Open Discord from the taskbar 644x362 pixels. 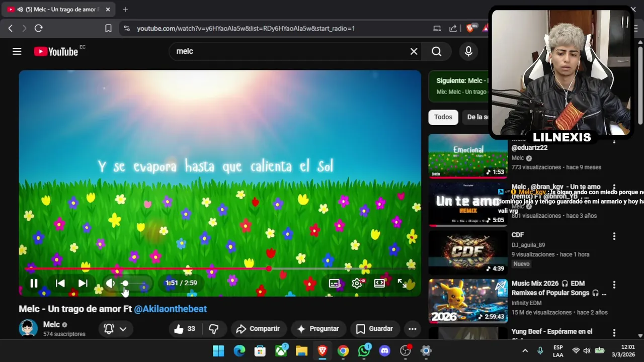[384, 351]
